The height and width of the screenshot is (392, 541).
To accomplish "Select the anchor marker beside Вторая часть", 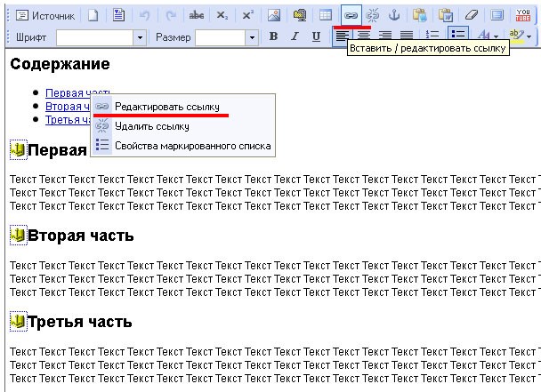I will click(19, 236).
